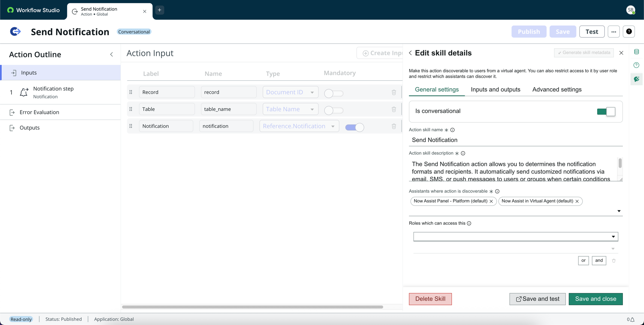Toggle the Is conversational switch
Viewport: 644px width, 325px height.
pos(606,112)
